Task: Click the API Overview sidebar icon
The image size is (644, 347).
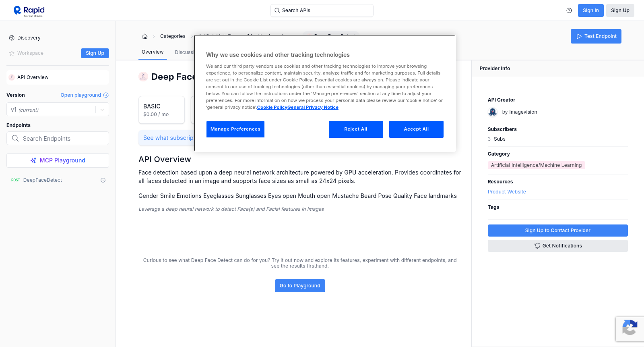Action: 12,77
